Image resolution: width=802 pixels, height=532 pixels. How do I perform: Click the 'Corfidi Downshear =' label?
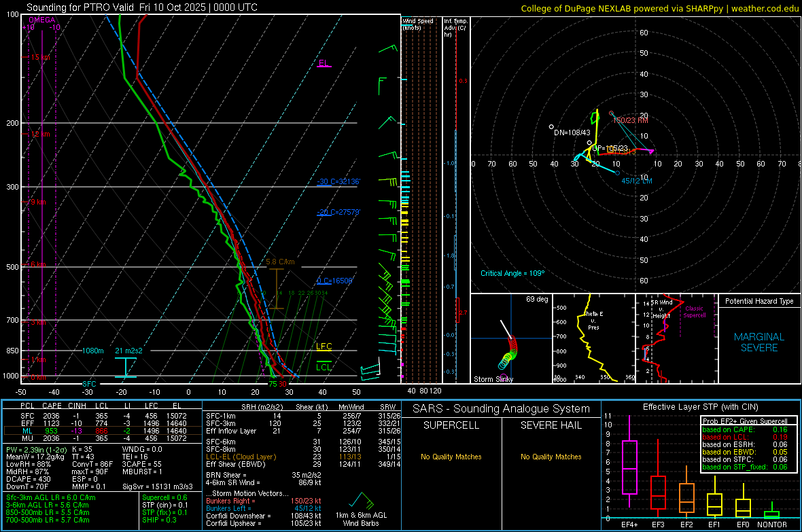coord(239,516)
